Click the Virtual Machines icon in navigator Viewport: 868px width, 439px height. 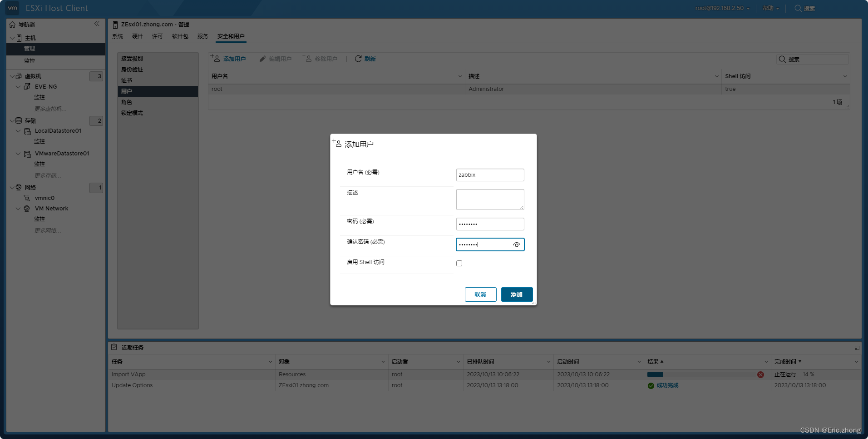[19, 76]
